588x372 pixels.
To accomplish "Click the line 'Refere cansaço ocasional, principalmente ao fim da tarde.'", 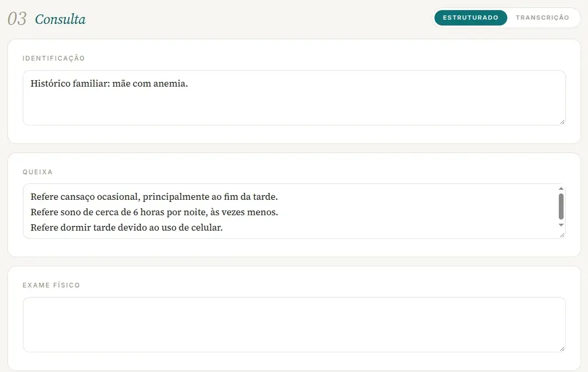I will pos(154,197).
